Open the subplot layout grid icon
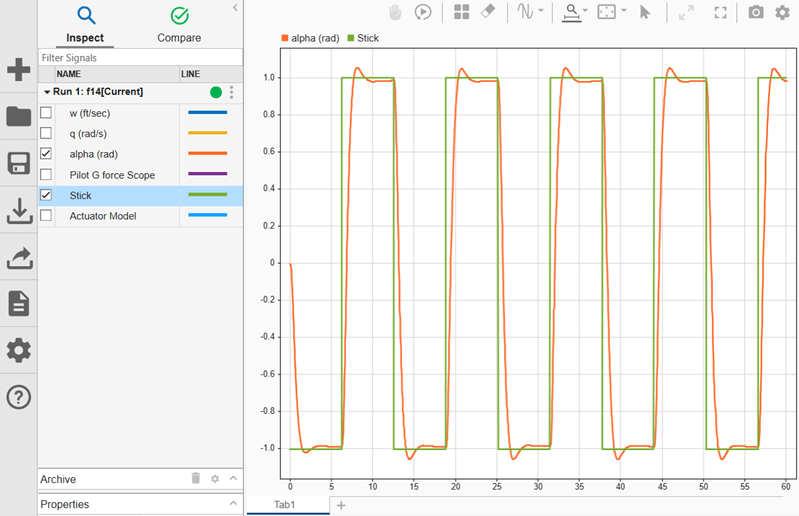Screen dimensions: 799x516 coord(462,12)
